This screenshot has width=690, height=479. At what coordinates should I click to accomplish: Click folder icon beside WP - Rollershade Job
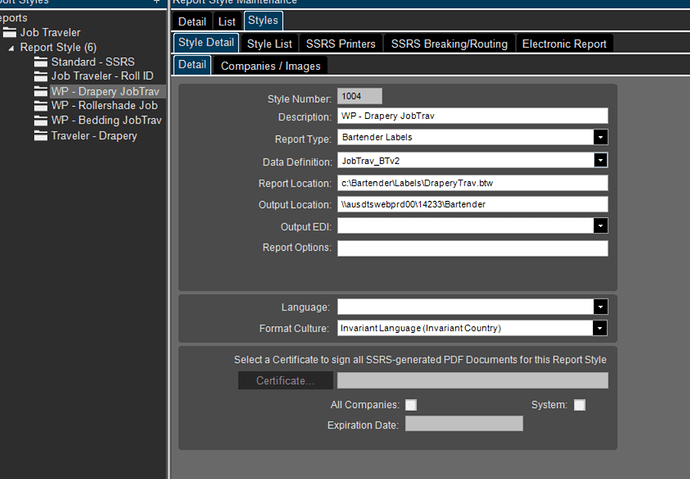[40, 106]
